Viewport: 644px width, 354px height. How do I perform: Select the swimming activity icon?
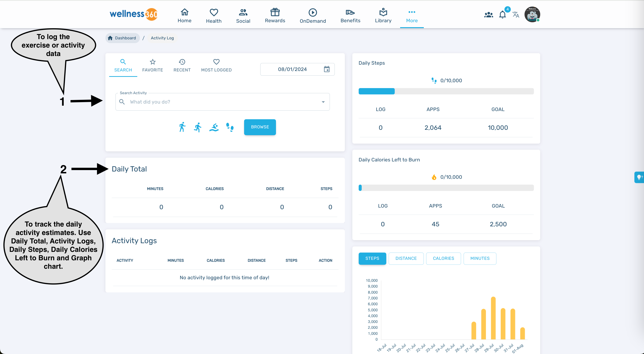coord(214,127)
